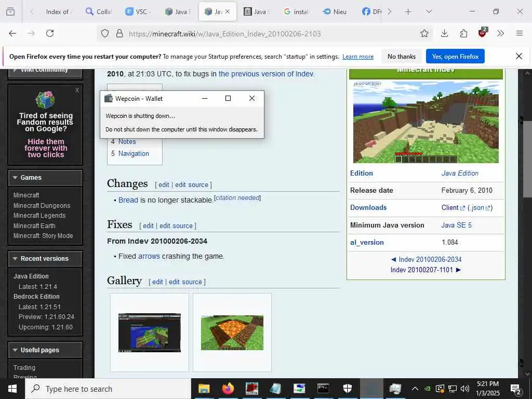This screenshot has width=532, height=399.
Task: Switch to the 'Colla' tab
Action: (98, 11)
